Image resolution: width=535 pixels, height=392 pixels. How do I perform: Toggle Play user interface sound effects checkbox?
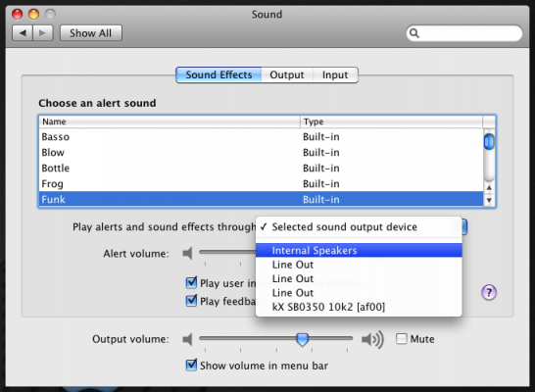(191, 283)
